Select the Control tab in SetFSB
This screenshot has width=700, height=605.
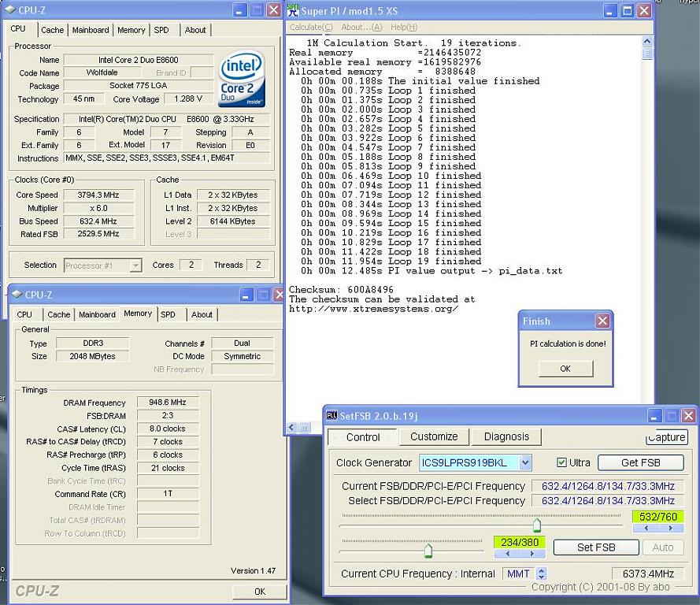[x=363, y=436]
